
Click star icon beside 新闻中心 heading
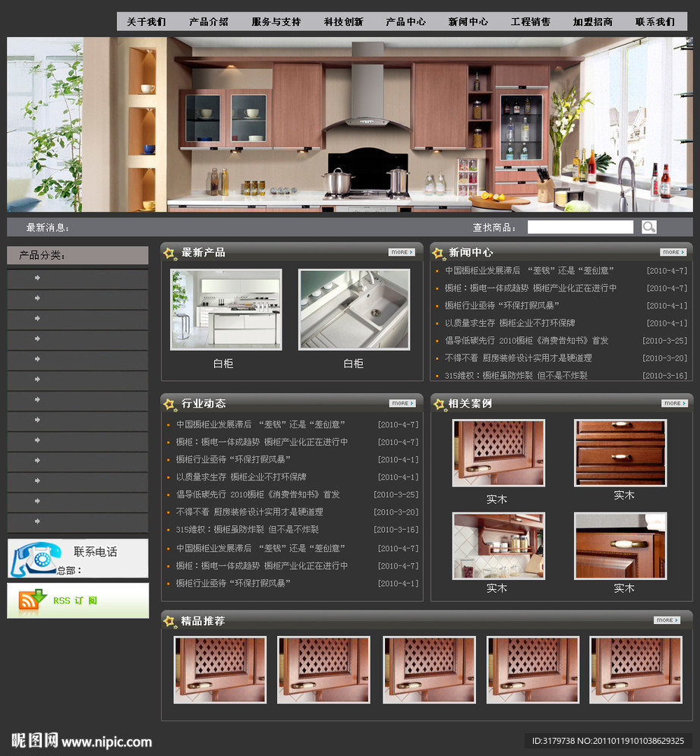[439, 253]
